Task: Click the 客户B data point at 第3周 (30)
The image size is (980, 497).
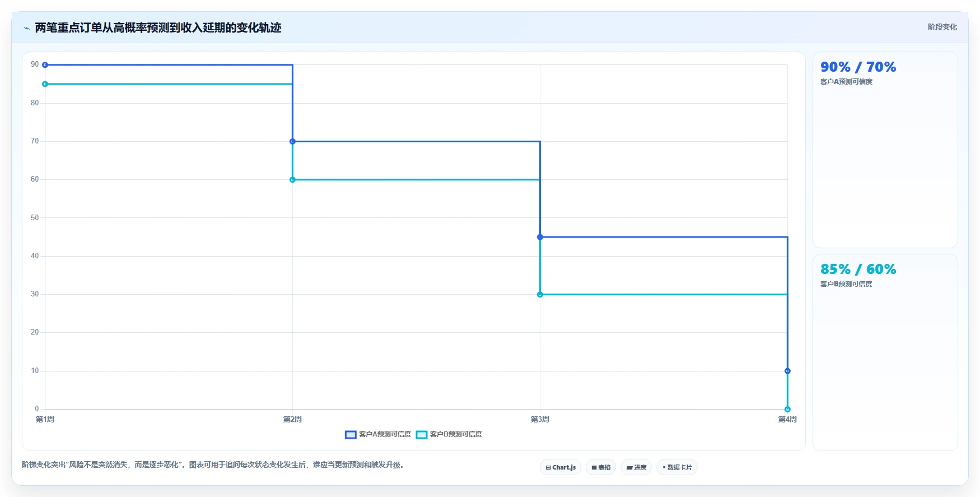Action: (540, 295)
